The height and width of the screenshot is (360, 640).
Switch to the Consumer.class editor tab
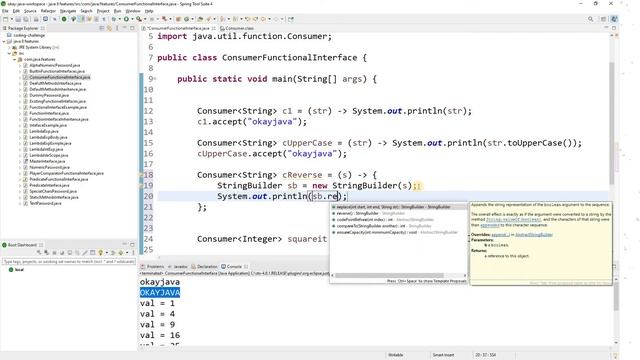(x=237, y=28)
